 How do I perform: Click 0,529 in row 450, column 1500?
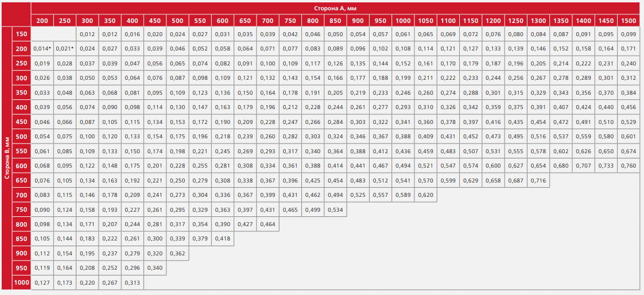pyautogui.click(x=629, y=122)
